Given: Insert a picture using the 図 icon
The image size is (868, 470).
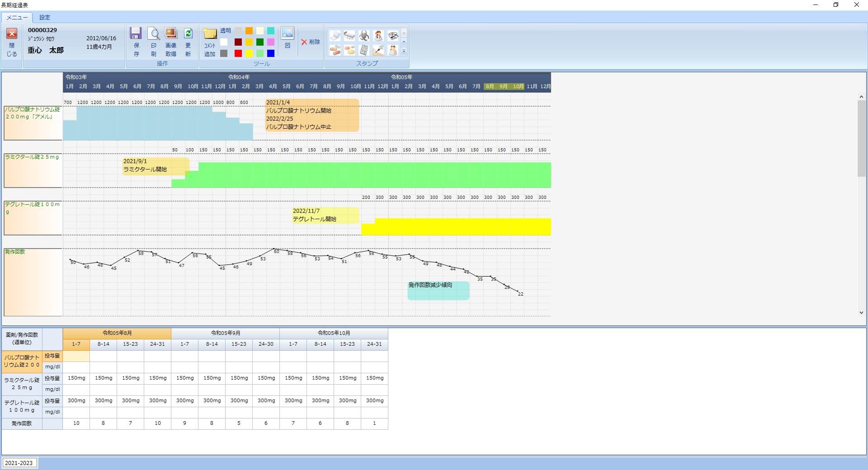Looking at the screenshot, I should point(287,33).
